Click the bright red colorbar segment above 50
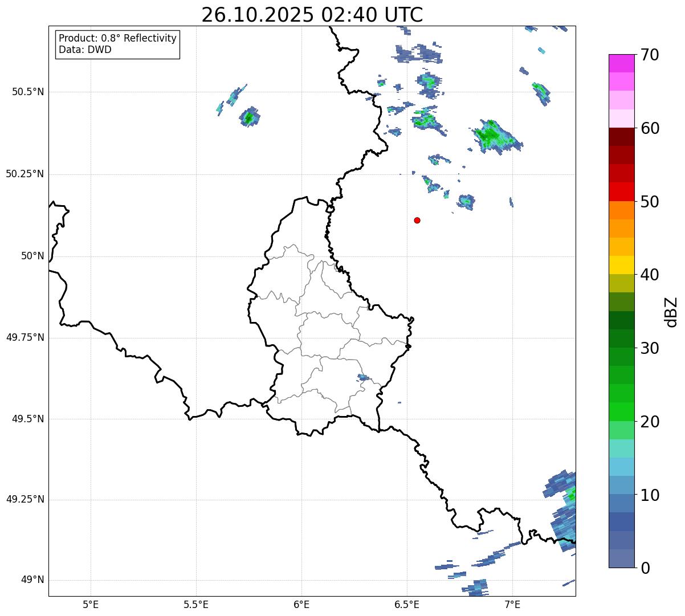685x616 pixels. (x=621, y=191)
